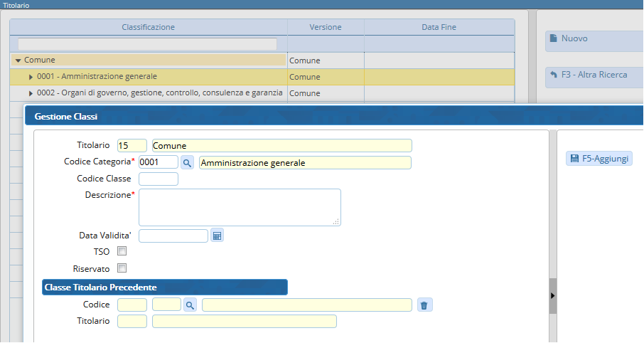Click the Codice Categoria search magnifier icon
This screenshot has height=343, width=644.
[188, 163]
